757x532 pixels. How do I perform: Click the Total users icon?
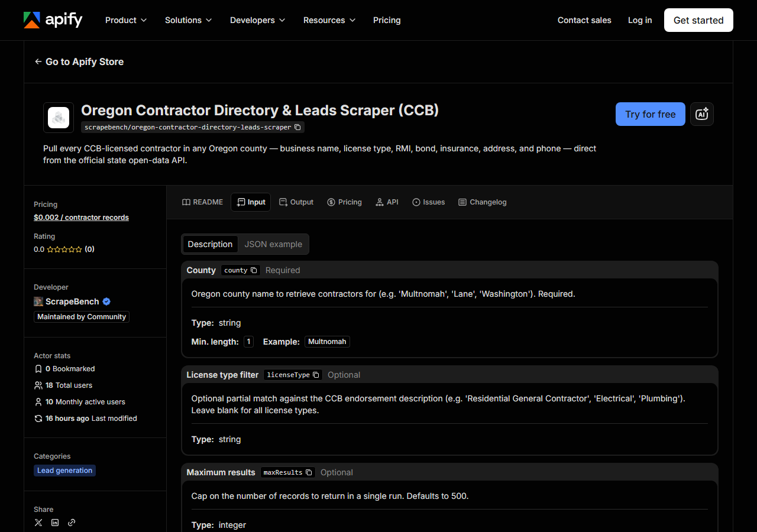pyautogui.click(x=38, y=385)
